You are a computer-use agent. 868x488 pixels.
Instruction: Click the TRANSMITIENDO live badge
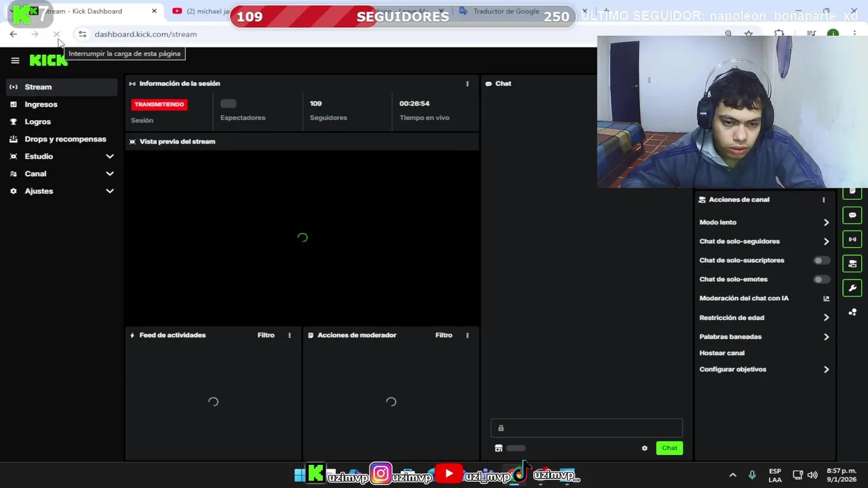[x=159, y=104]
